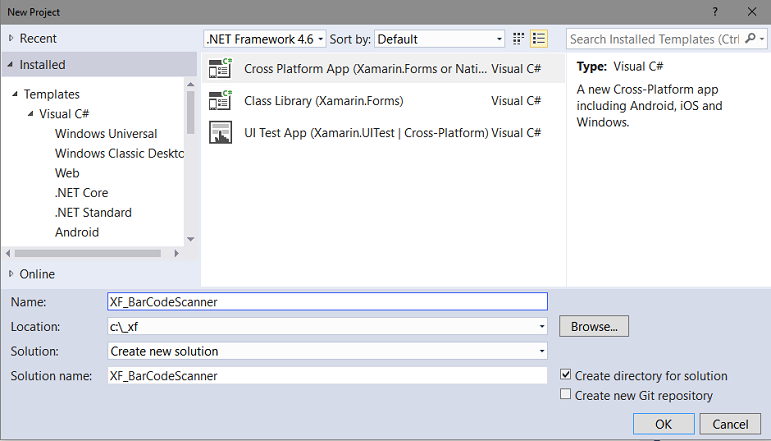This screenshot has width=771, height=441.
Task: Open the Solution 'Create new solution' dropdown
Action: pyautogui.click(x=542, y=351)
